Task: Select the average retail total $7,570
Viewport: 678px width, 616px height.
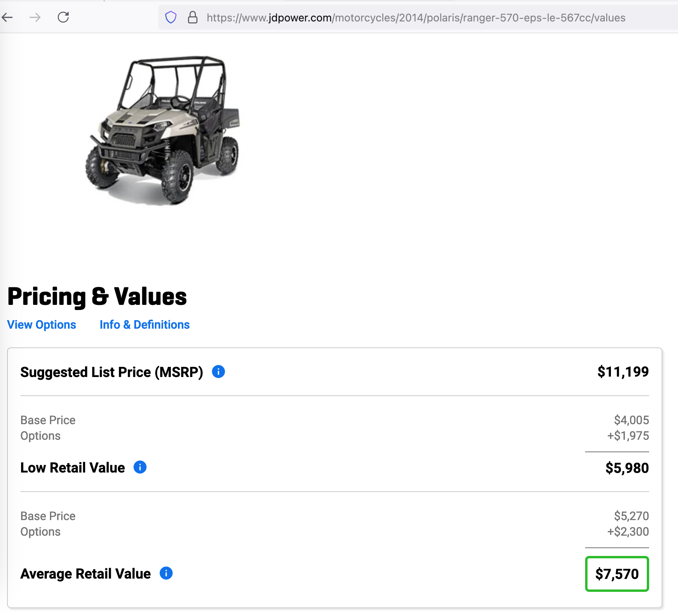Action: click(x=617, y=574)
